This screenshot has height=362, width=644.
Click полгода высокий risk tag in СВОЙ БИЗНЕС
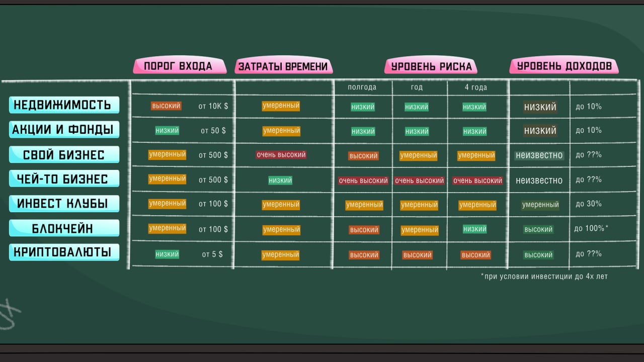(363, 156)
